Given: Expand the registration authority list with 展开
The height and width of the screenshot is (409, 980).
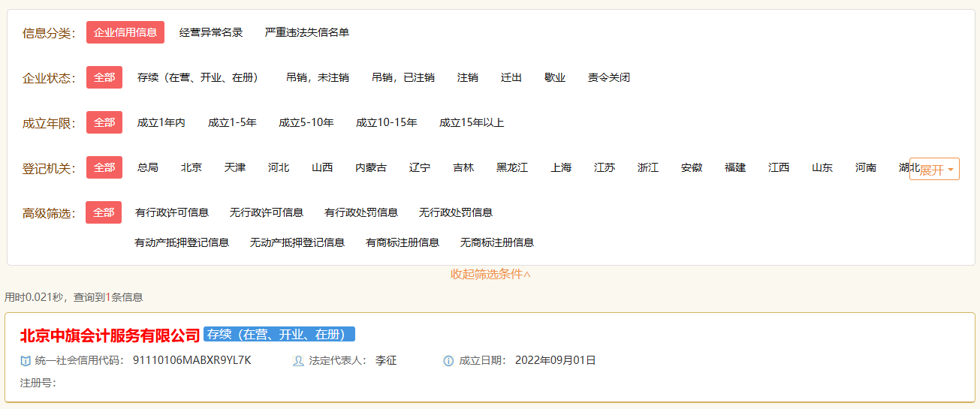Looking at the screenshot, I should click(936, 170).
